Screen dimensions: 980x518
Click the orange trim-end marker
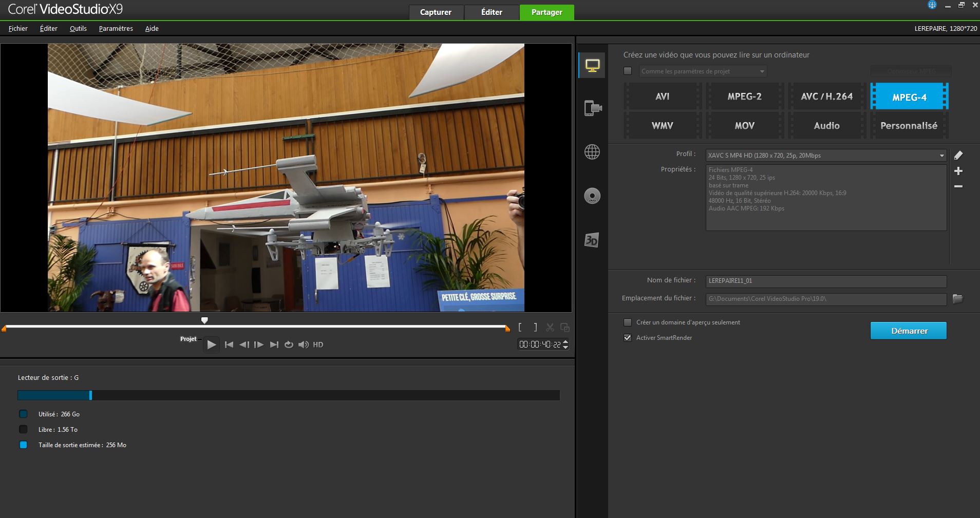[x=507, y=329]
